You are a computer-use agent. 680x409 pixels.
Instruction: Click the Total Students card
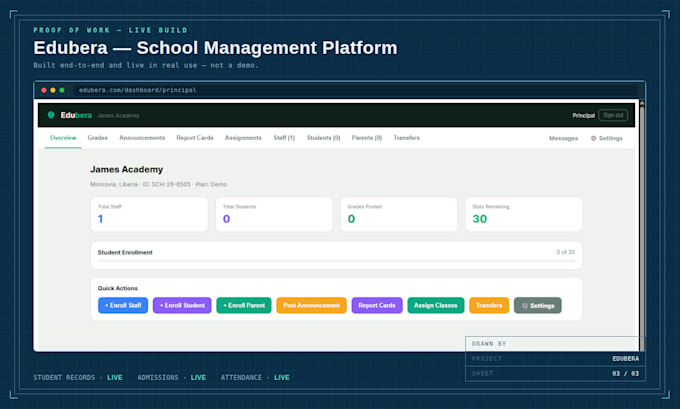pos(274,214)
